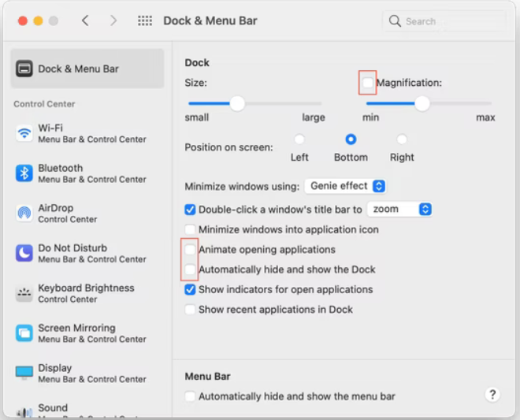This screenshot has width=520, height=420.
Task: Select Dock & Menu Bar sidebar item
Action: 87,69
